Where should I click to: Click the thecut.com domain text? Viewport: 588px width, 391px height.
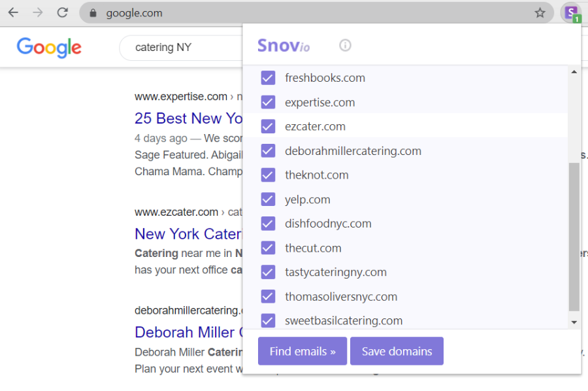(x=313, y=248)
